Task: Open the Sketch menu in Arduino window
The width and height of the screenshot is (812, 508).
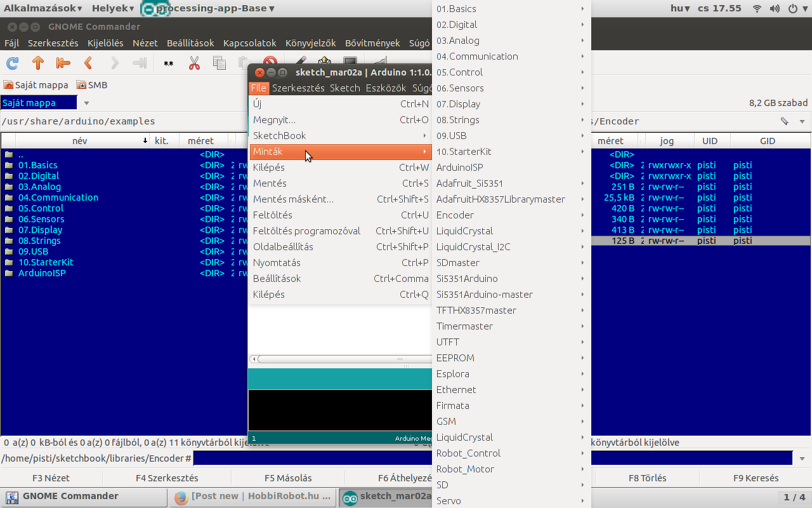Action: (345, 88)
